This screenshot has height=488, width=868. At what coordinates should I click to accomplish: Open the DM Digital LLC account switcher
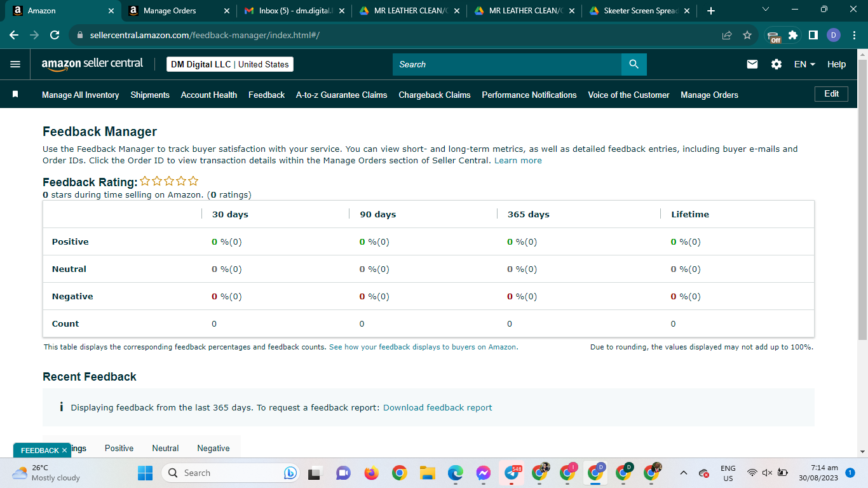(230, 64)
